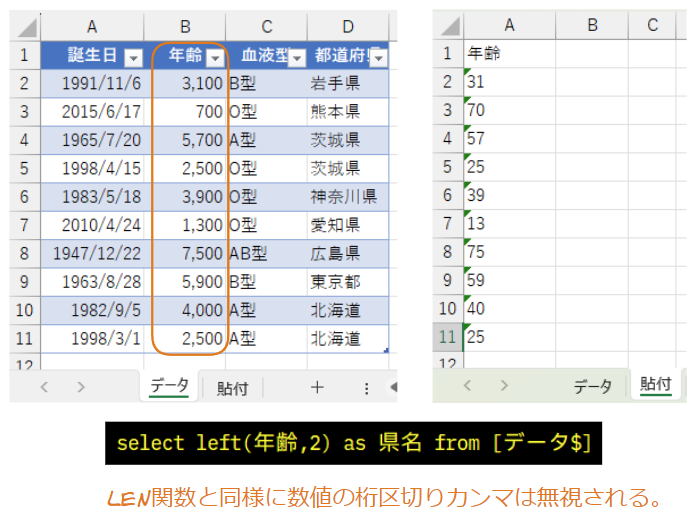Add a new sheet with plus button
The image size is (692, 518).
(317, 387)
